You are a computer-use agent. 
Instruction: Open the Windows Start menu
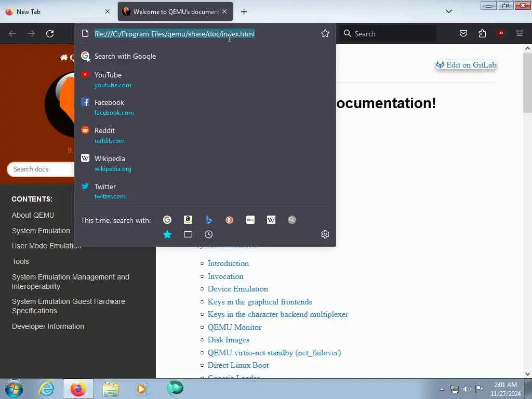pos(14,389)
